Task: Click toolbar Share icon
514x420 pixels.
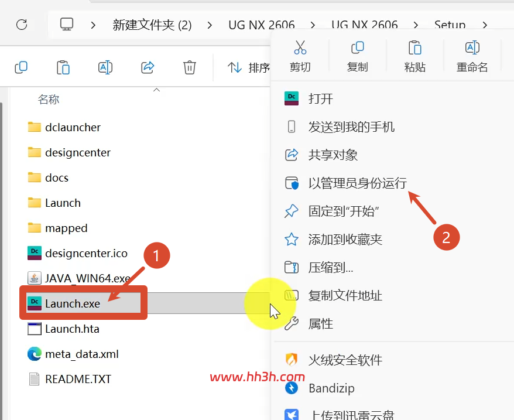Action: 148,67
